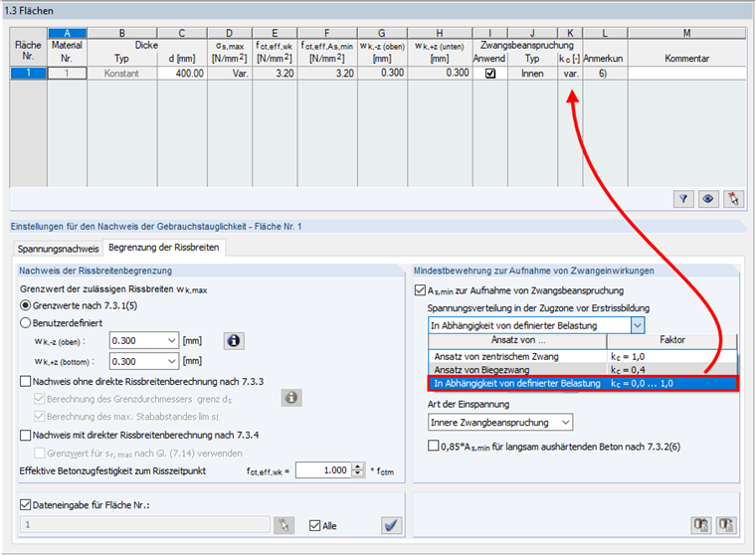Choose Ansatz von zentrischem Zwang option
The image size is (756, 556).
(583, 356)
